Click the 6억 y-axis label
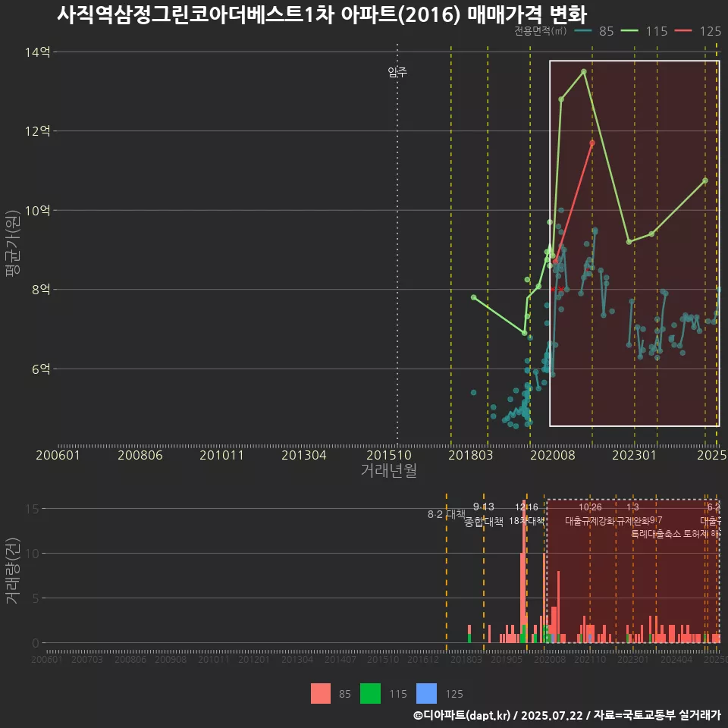The height and width of the screenshot is (728, 728). 41,369
